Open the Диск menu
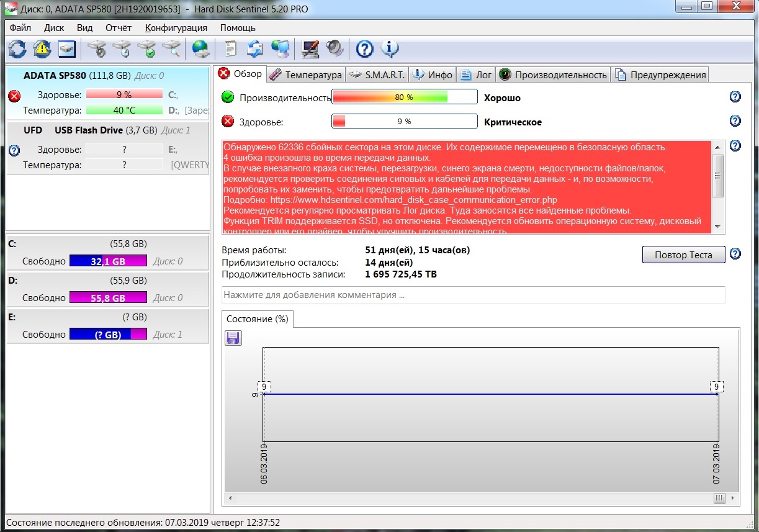759x532 pixels. coord(54,28)
